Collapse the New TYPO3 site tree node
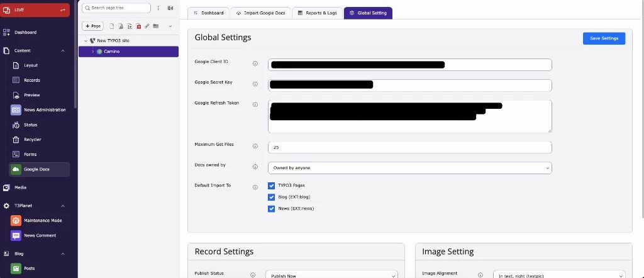Image resolution: width=644 pixels, height=278 pixels. click(86, 41)
